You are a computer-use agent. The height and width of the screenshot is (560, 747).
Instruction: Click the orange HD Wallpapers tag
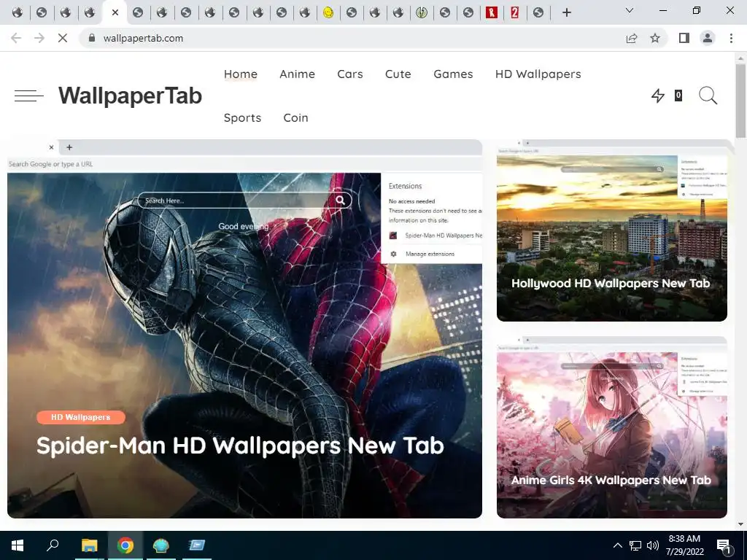click(x=80, y=417)
